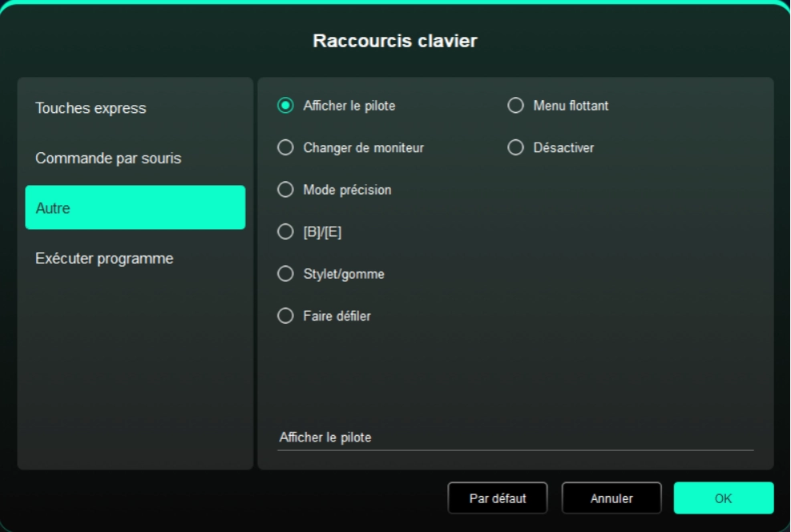The image size is (791, 532).
Task: Select the 'Menu flottant' radio option
Action: coord(515,106)
